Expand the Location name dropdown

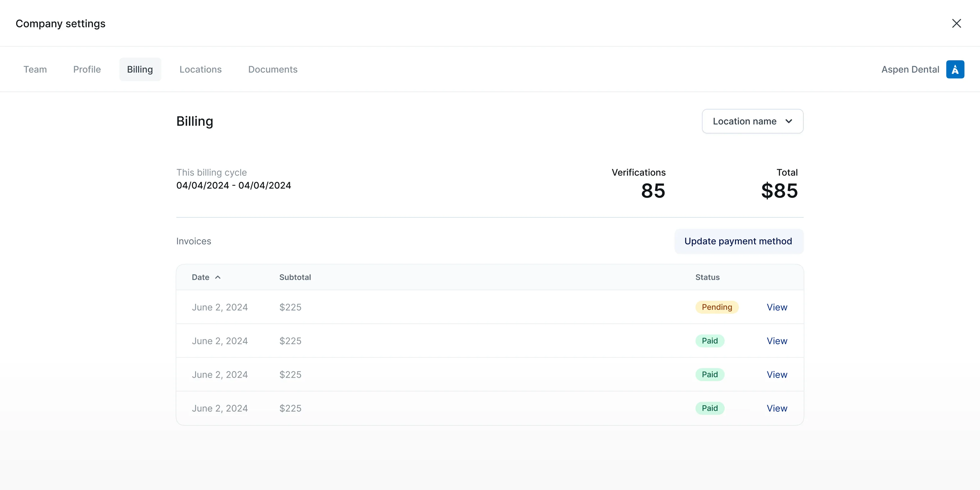(x=753, y=121)
